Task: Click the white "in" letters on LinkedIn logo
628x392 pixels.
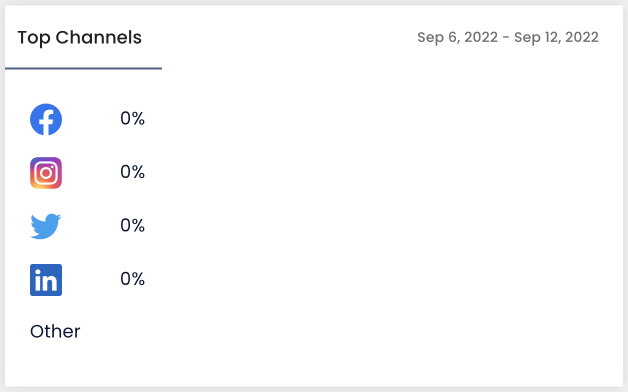Action: tap(46, 280)
